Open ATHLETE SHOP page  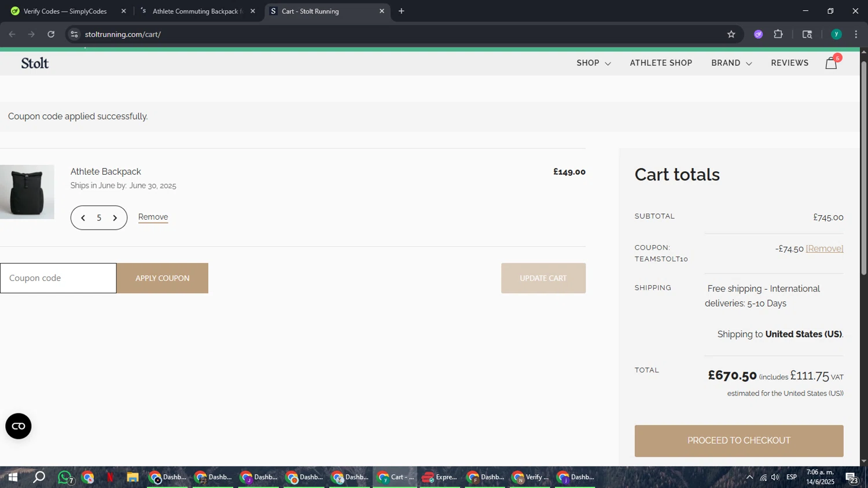(x=661, y=63)
